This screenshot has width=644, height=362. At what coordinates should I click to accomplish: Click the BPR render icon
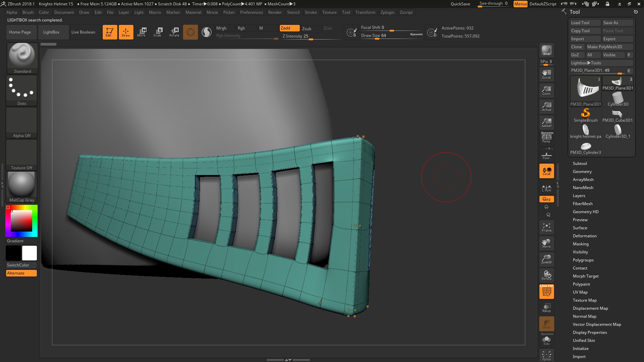pyautogui.click(x=546, y=50)
